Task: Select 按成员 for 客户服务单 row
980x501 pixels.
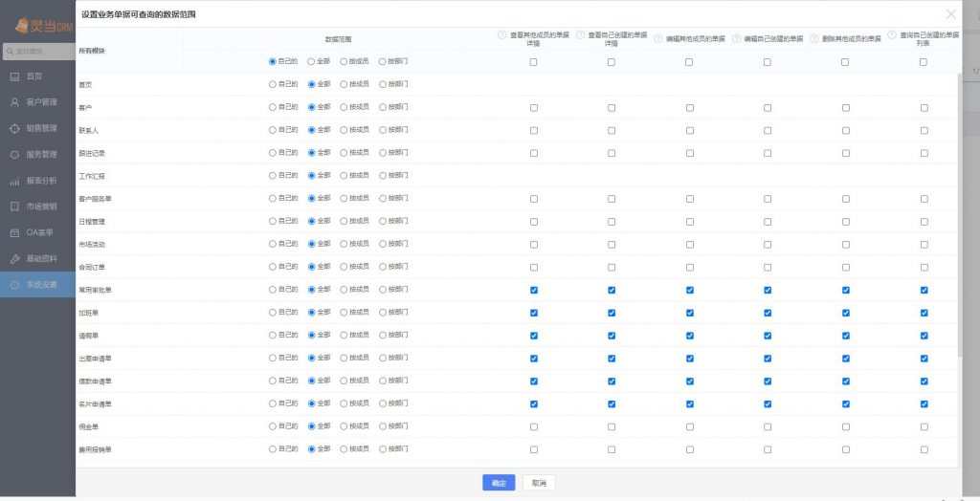Action: (344, 198)
